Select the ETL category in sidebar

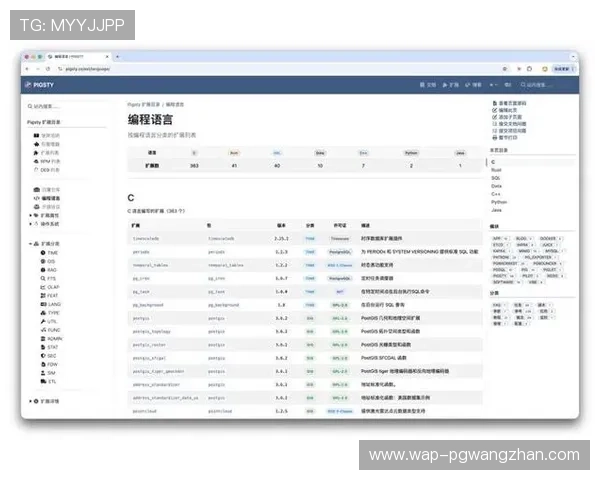52,381
